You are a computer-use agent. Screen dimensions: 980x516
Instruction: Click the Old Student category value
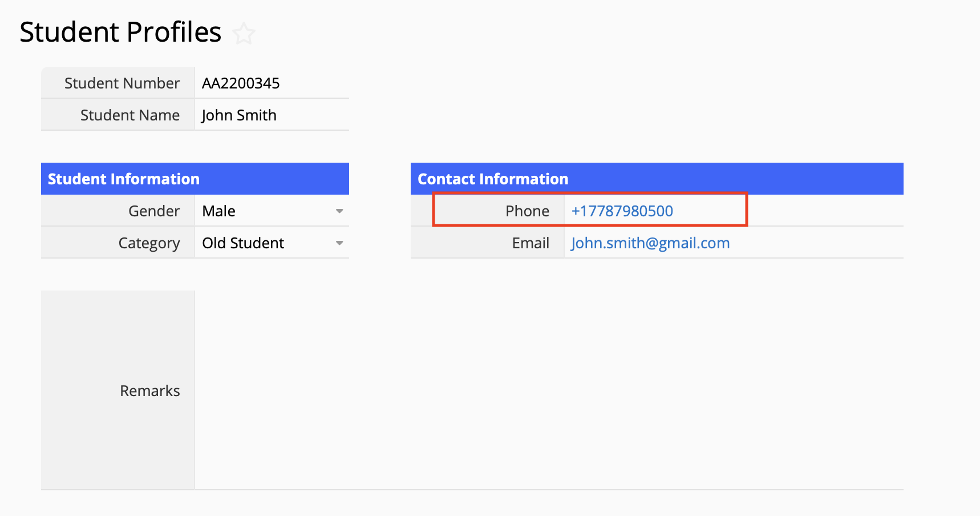pyautogui.click(x=243, y=243)
